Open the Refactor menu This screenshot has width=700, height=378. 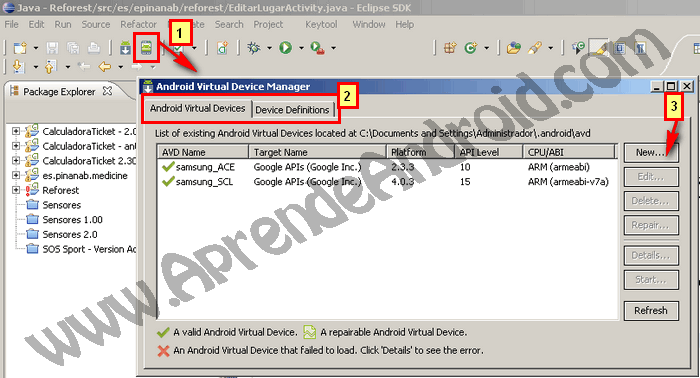pos(138,25)
